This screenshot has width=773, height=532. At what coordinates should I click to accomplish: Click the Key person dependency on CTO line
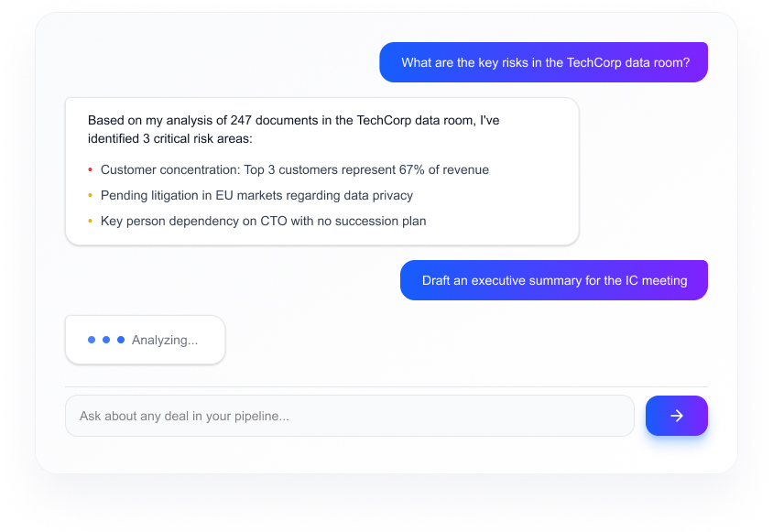point(263,221)
